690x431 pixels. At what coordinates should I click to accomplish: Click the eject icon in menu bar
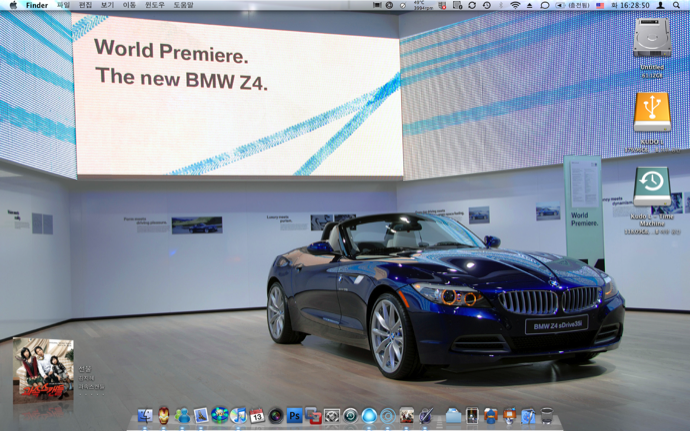coord(530,5)
